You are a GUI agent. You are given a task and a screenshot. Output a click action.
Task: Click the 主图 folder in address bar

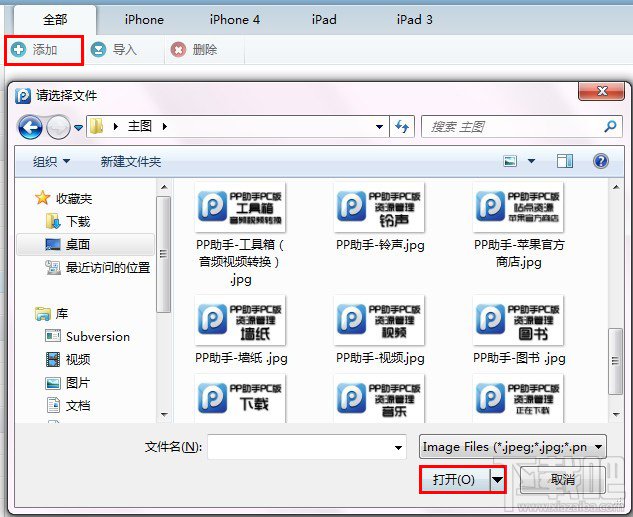[x=140, y=126]
